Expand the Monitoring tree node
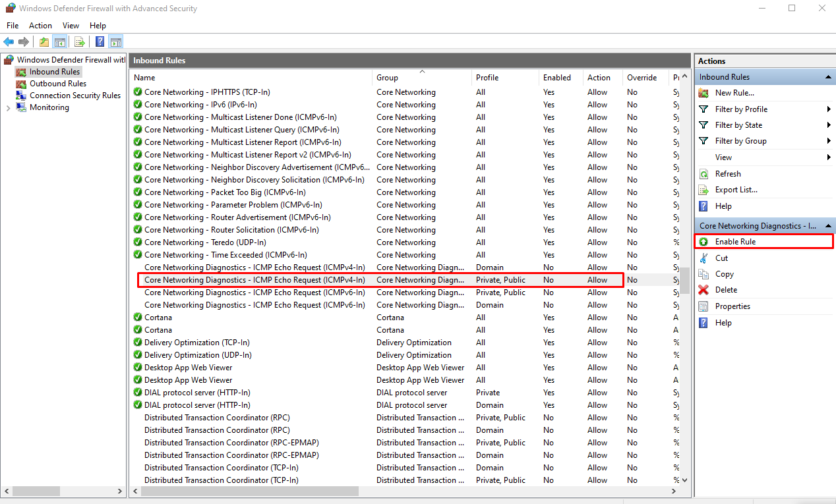This screenshot has height=504, width=836. pyautogui.click(x=8, y=107)
